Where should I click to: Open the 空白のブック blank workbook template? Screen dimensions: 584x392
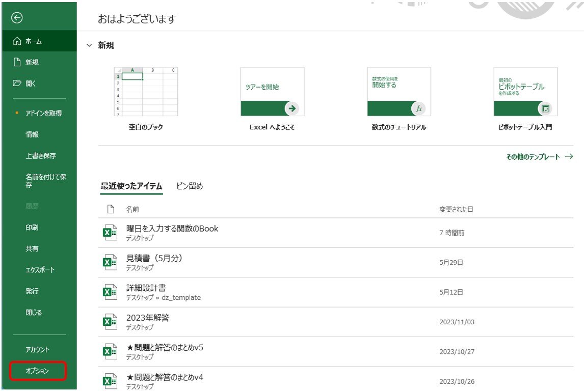click(146, 99)
